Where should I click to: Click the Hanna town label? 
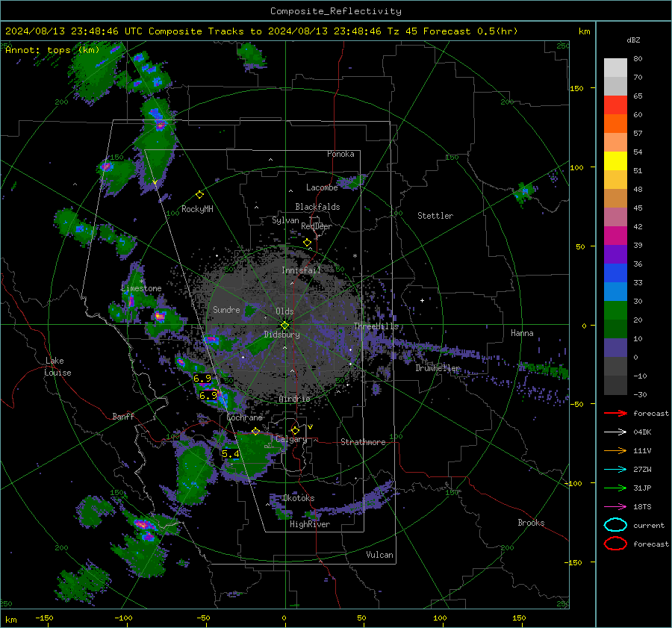click(x=522, y=333)
